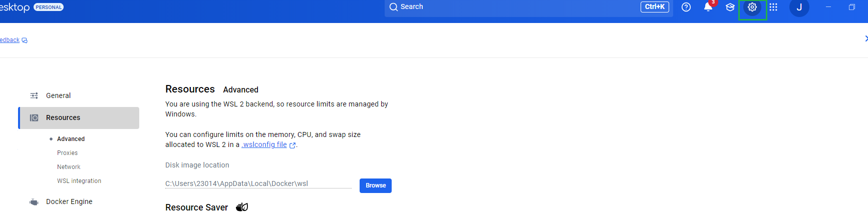
Task: Select General in the settings sidebar
Action: click(x=79, y=95)
